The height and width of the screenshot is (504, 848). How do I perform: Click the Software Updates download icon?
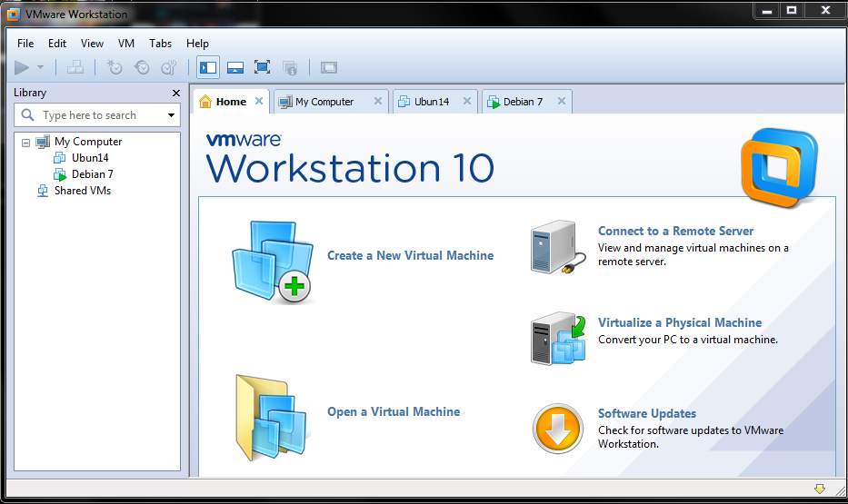(557, 429)
